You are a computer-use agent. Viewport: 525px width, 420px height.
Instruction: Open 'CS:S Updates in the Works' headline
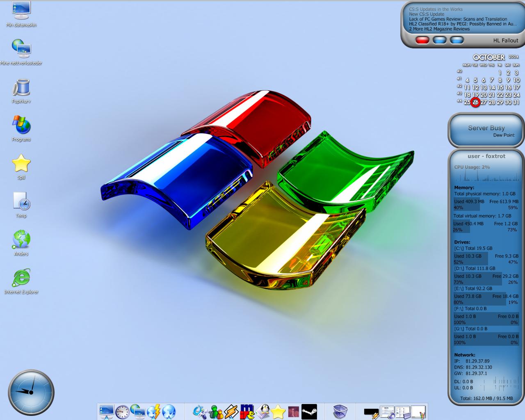436,9
